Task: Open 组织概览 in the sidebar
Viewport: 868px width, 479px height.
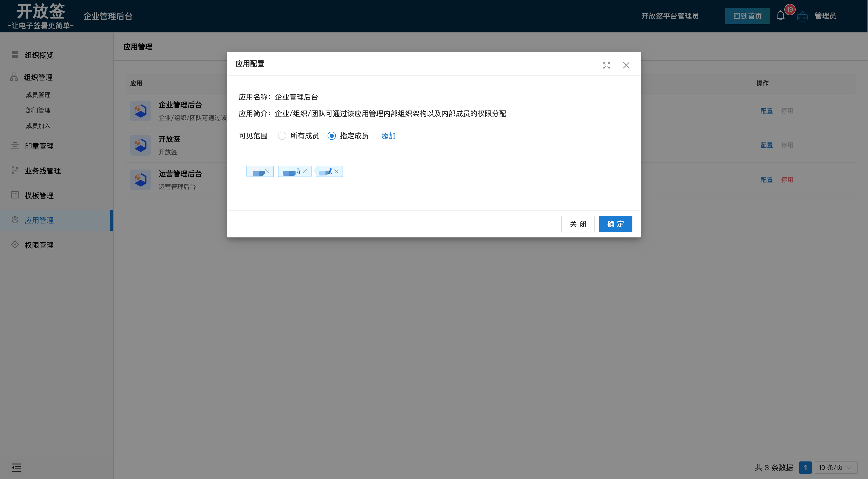Action: coord(39,55)
